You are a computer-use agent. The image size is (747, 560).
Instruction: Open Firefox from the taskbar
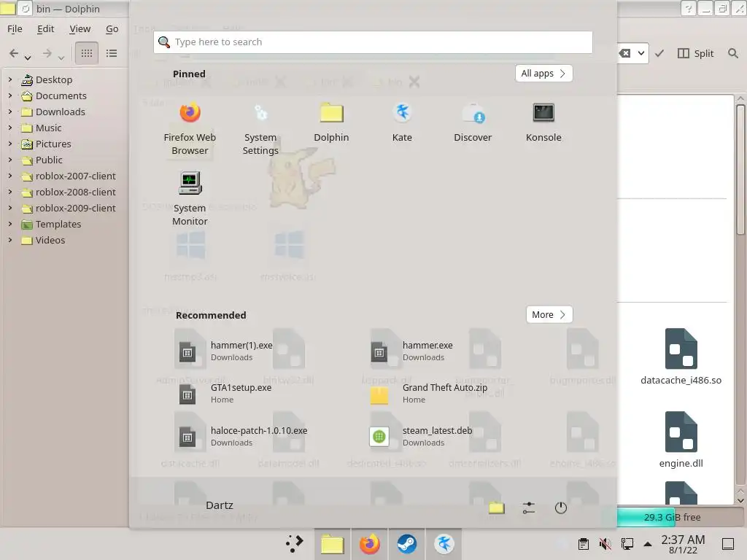[x=370, y=544]
